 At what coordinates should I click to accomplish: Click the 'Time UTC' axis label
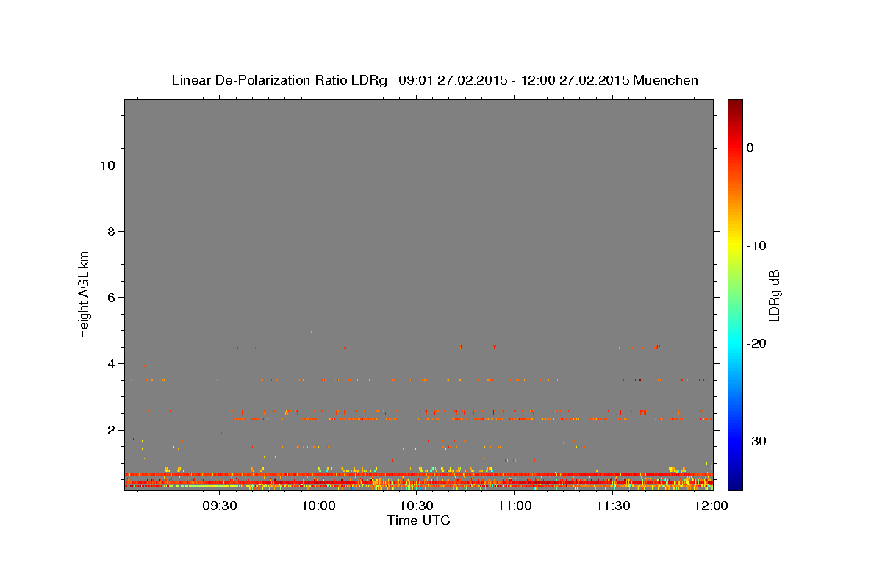418,520
